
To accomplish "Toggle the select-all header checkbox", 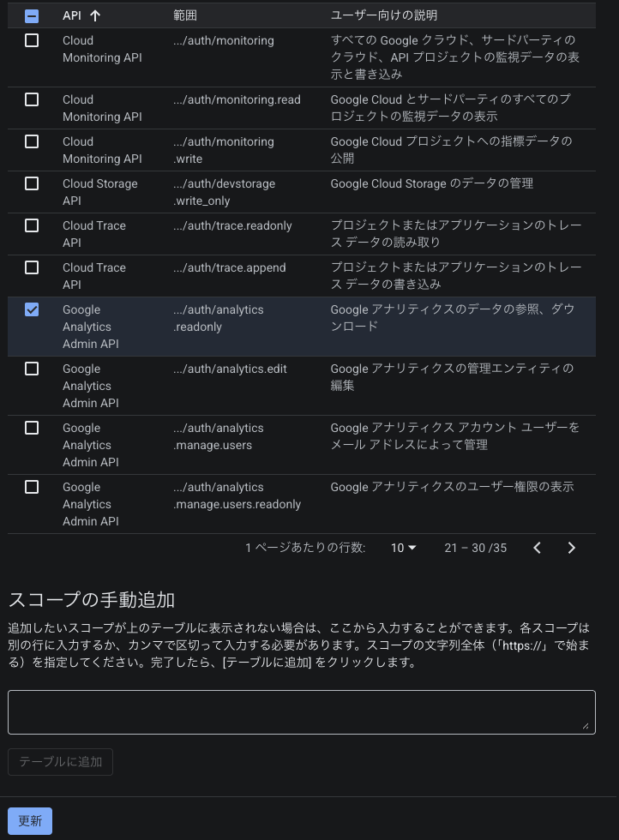I will pyautogui.click(x=32, y=15).
